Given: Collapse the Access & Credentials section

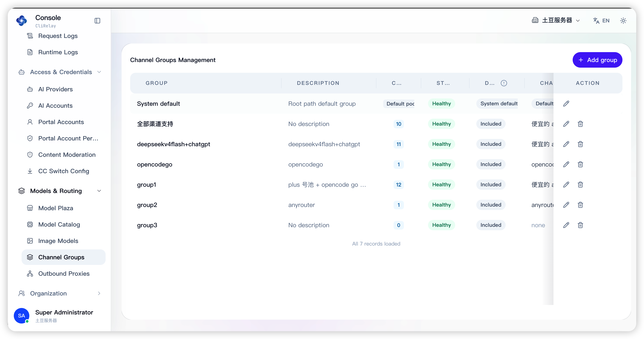Looking at the screenshot, I should (x=60, y=72).
